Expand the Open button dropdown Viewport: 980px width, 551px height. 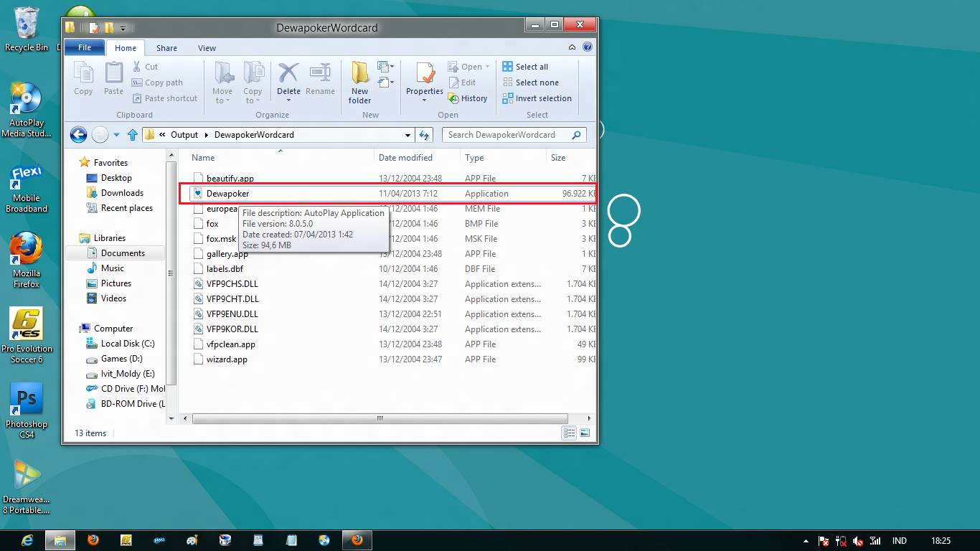[x=486, y=67]
